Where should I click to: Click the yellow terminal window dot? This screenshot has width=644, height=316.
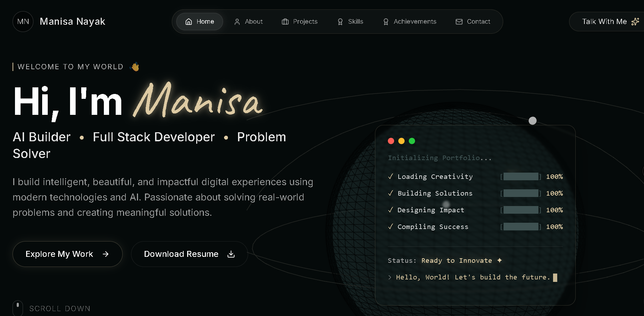click(x=401, y=141)
